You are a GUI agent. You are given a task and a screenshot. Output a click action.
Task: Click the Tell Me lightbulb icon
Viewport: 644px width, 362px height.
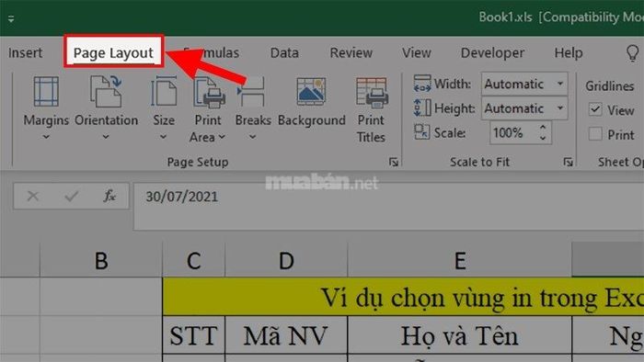[x=632, y=53]
